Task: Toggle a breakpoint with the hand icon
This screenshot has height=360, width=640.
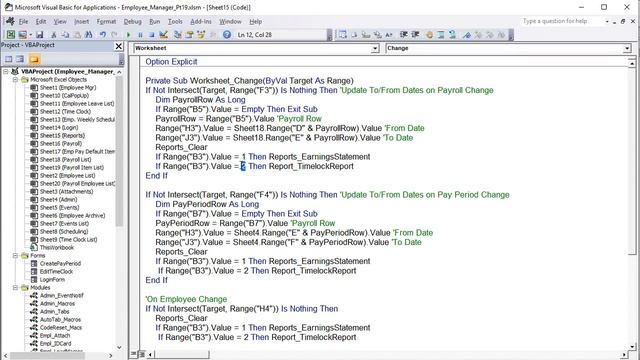Action: click(x=429, y=35)
